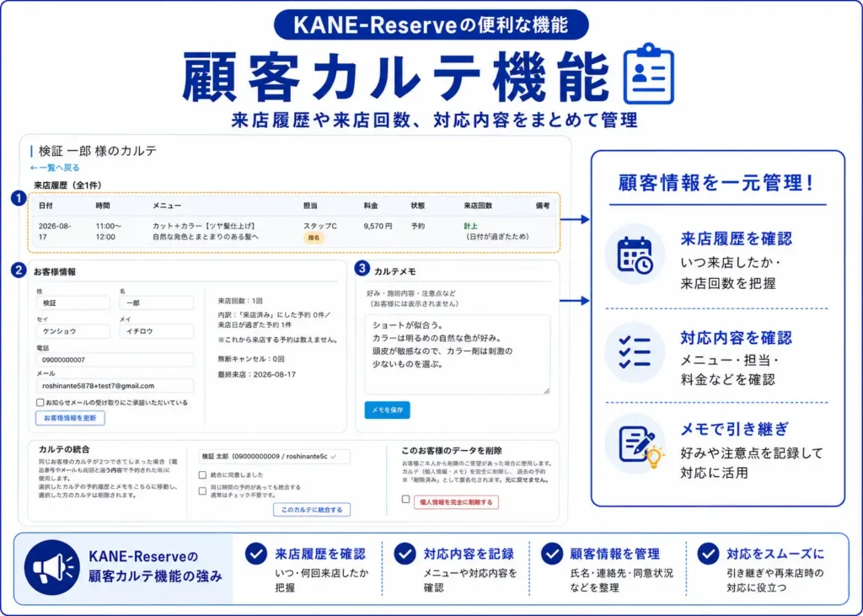Click the 電話 field with 09000000007
This screenshot has width=863, height=616.
(115, 360)
